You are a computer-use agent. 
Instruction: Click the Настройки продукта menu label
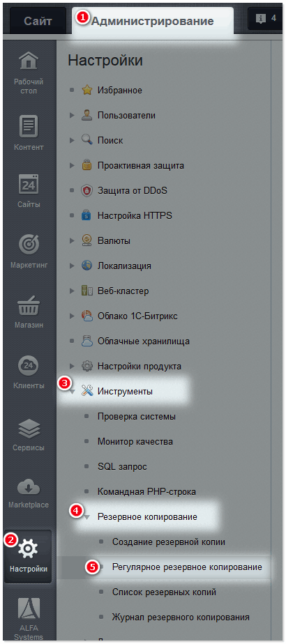click(140, 366)
